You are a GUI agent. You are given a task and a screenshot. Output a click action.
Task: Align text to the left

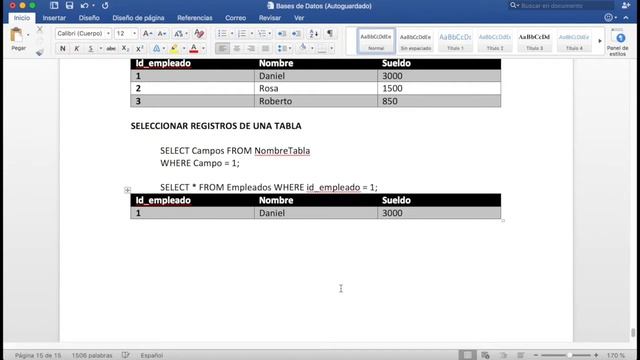click(x=222, y=49)
